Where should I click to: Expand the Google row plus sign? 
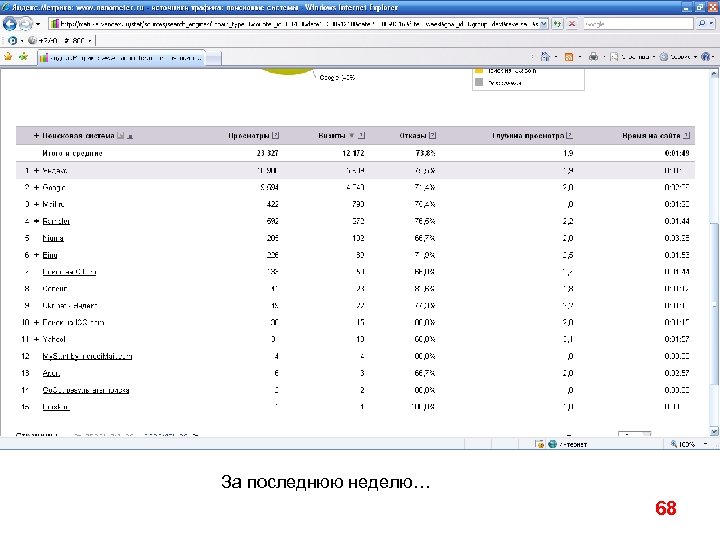point(36,187)
